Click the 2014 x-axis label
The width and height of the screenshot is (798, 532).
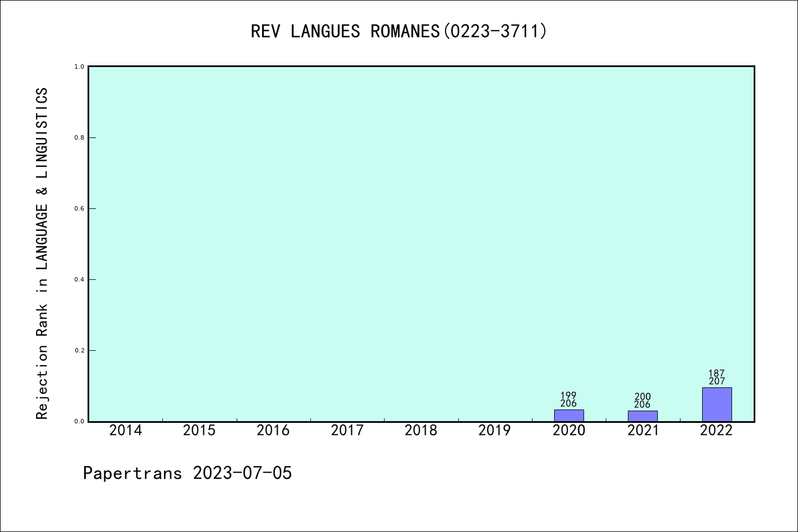[x=125, y=430]
